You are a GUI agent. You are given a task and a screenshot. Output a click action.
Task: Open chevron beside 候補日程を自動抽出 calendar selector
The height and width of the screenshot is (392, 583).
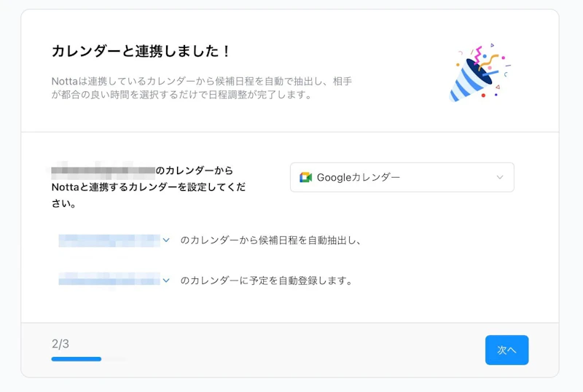pos(166,240)
